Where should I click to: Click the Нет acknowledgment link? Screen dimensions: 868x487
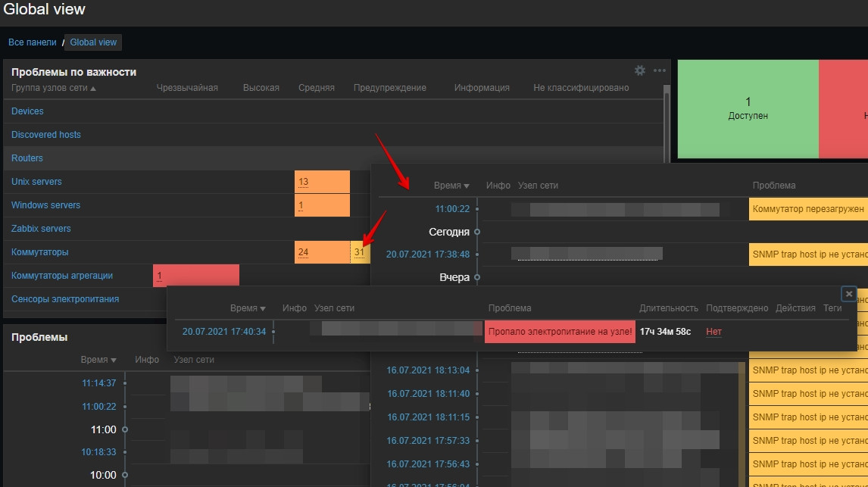pos(713,332)
